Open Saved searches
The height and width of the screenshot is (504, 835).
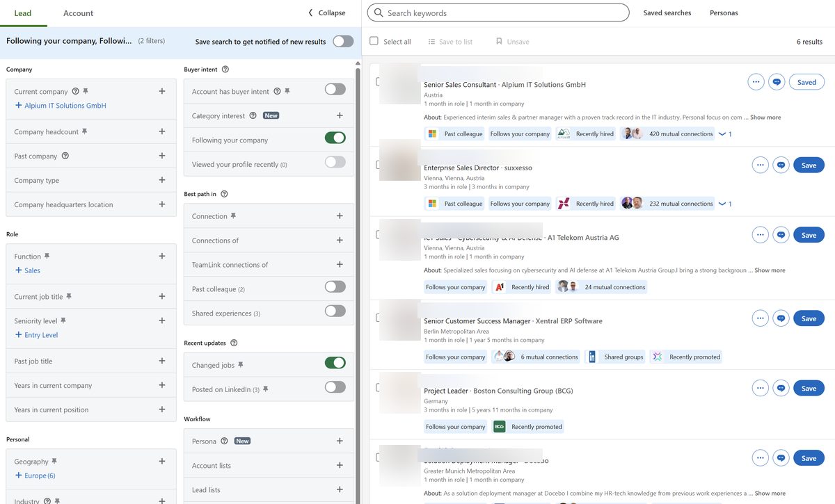667,13
